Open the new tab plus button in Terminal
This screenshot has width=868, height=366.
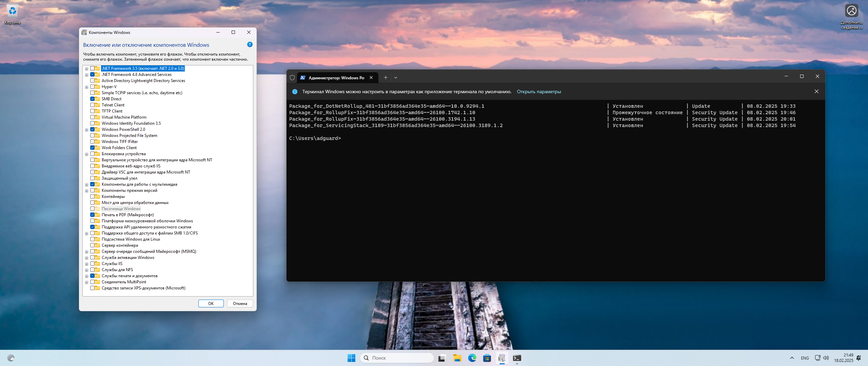tap(386, 78)
